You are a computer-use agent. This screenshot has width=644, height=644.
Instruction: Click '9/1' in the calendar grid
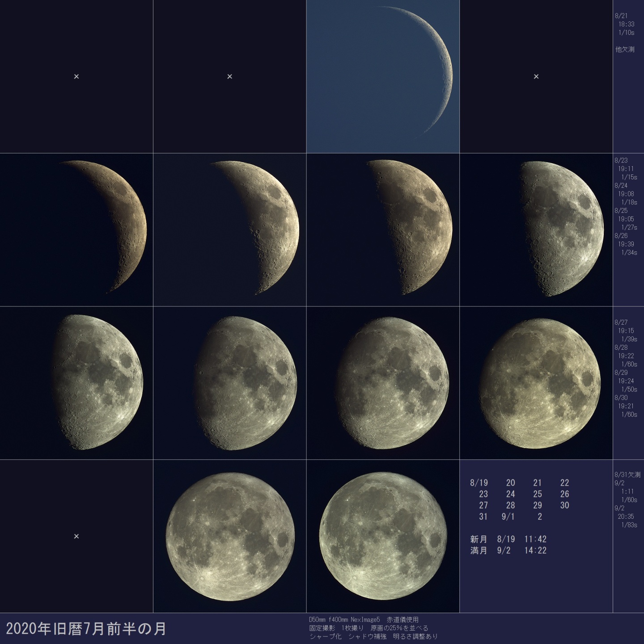click(508, 517)
